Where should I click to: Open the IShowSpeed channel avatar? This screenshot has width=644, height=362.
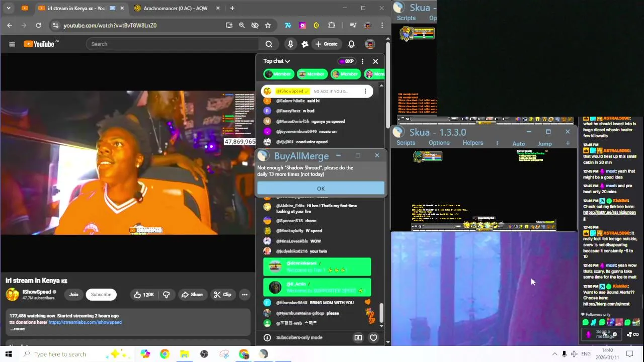pyautogui.click(x=13, y=295)
